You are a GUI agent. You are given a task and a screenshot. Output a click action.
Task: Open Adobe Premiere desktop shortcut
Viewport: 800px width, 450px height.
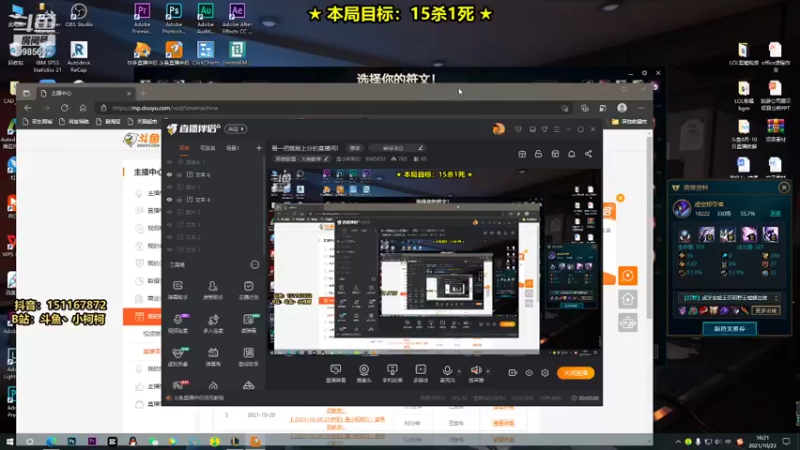tap(142, 18)
